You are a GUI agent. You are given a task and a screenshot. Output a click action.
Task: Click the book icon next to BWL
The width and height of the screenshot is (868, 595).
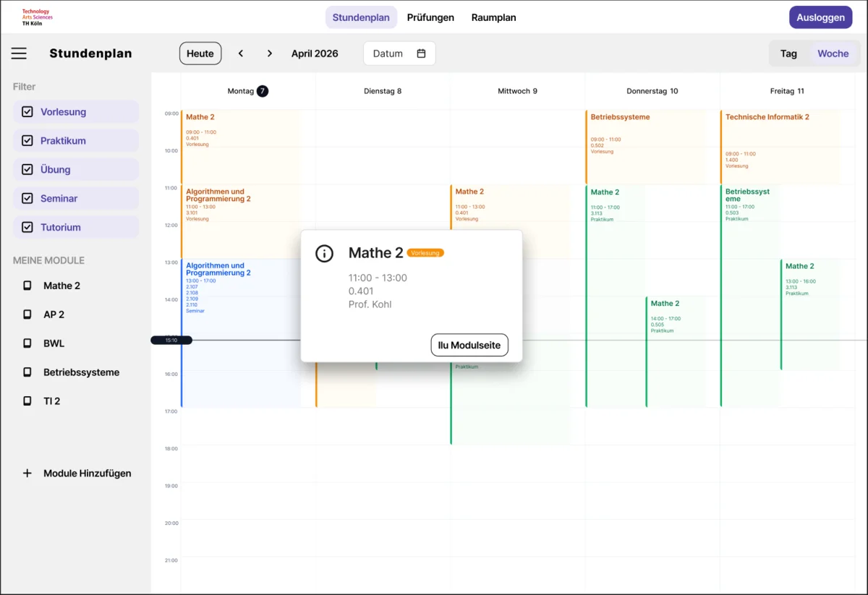point(27,343)
